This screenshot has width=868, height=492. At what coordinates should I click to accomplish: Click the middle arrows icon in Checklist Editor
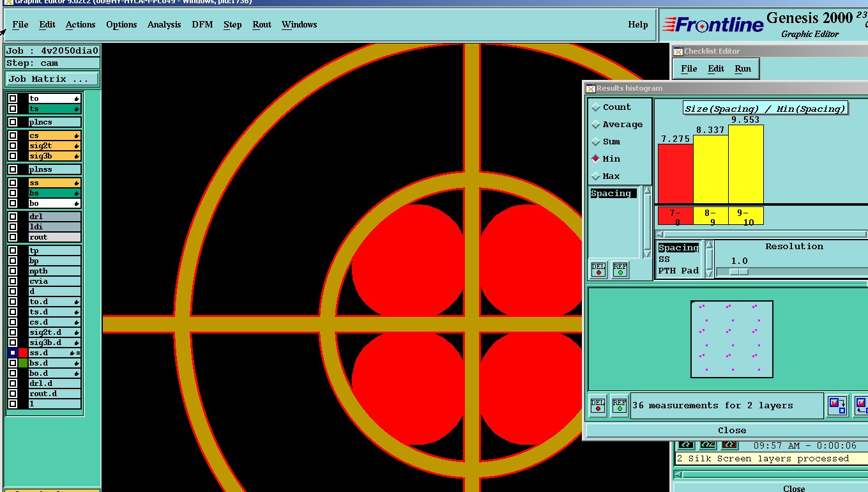708,445
